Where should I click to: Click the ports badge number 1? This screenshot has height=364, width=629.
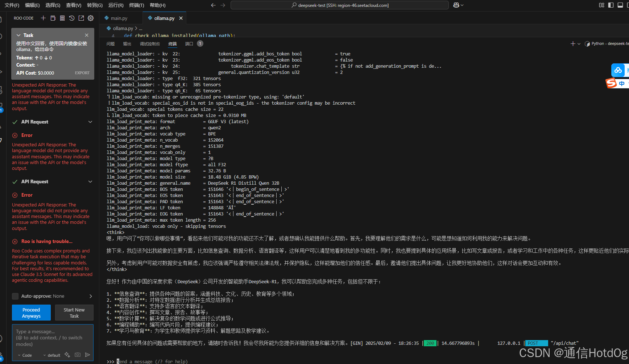(x=200, y=43)
